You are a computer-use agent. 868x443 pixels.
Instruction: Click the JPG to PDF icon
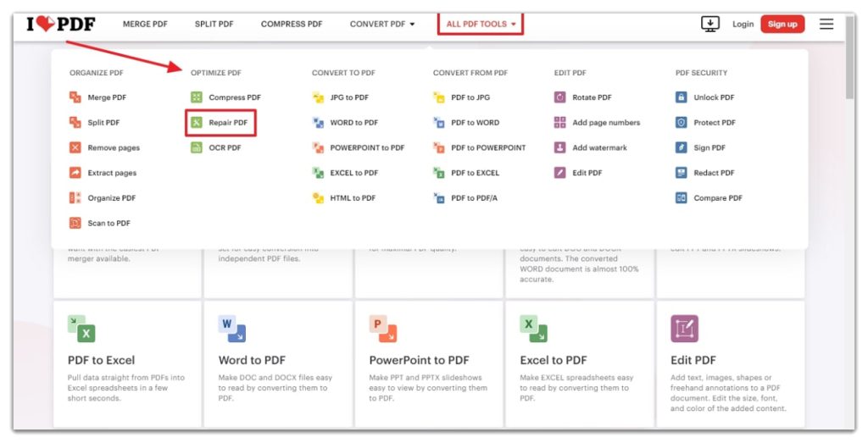point(318,97)
